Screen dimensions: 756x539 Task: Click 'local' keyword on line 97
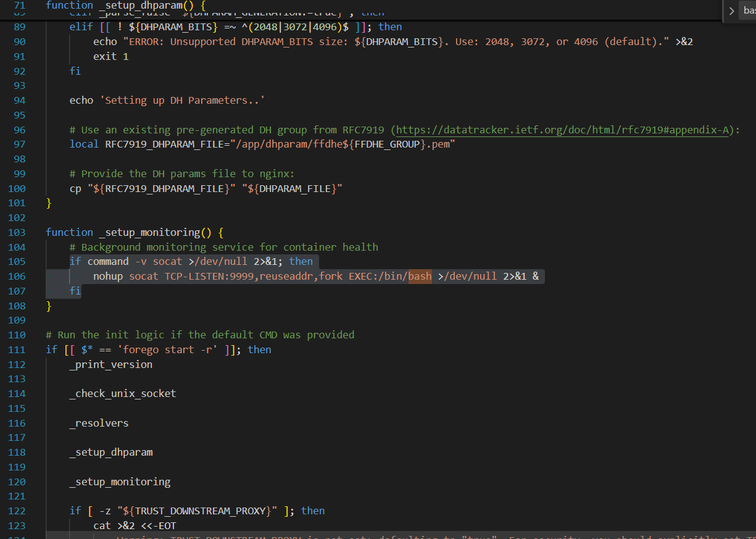tap(84, 144)
